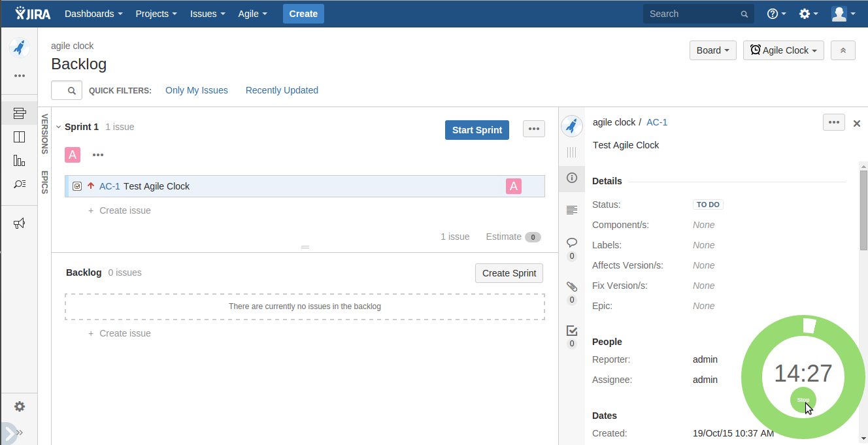The image size is (868, 445).
Task: Open the Reports bar chart icon
Action: [20, 160]
